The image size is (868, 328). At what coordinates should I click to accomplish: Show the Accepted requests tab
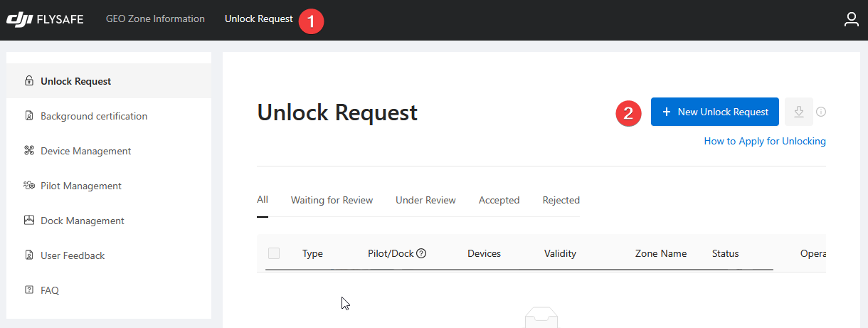(499, 200)
